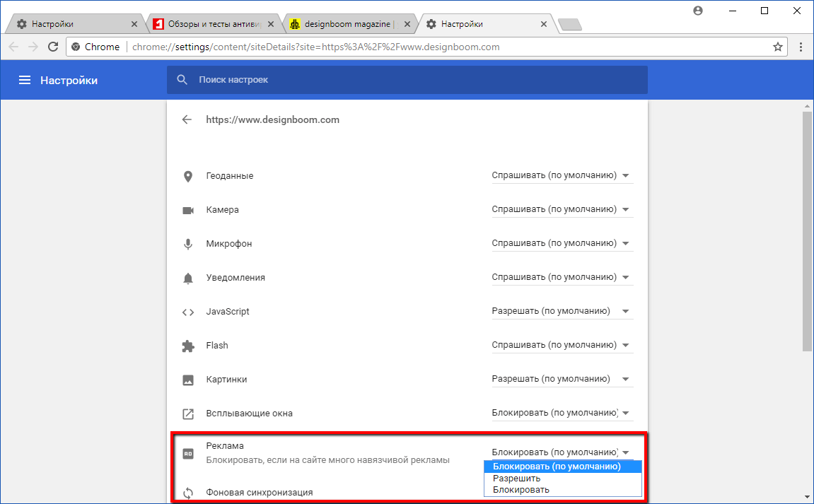Choose the plain Блокировать option in list
The width and height of the screenshot is (814, 504).
pyautogui.click(x=521, y=490)
